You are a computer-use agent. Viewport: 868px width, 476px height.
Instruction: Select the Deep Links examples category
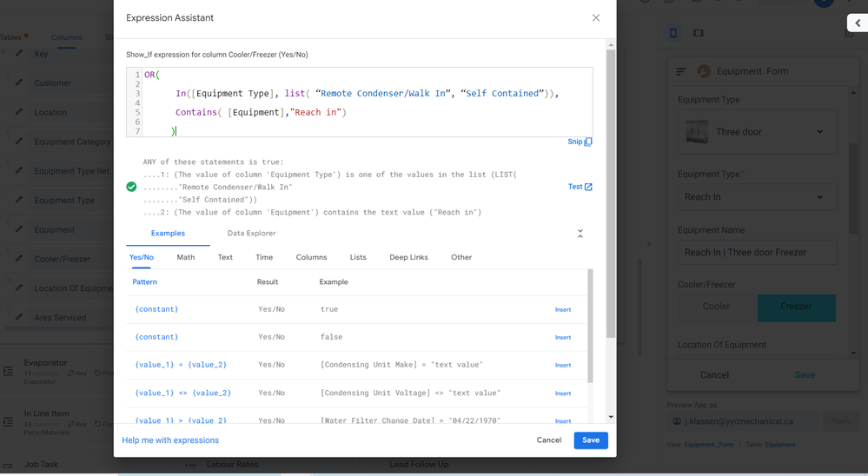click(408, 257)
